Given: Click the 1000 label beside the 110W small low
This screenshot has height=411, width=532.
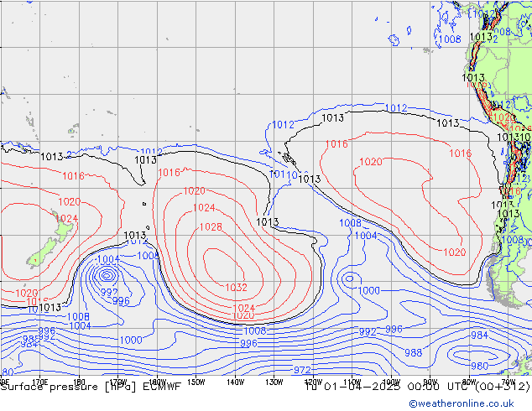Looking at the screenshot, I should [x=369, y=290].
